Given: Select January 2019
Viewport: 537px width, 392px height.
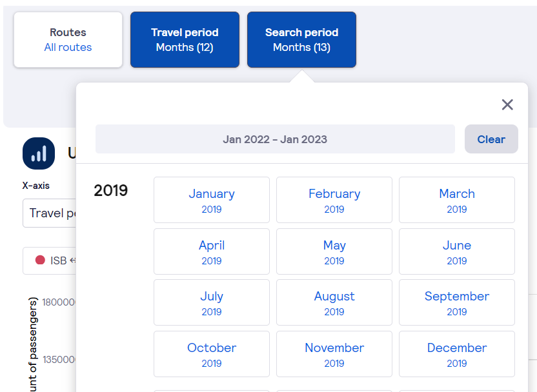Looking at the screenshot, I should click(212, 200).
